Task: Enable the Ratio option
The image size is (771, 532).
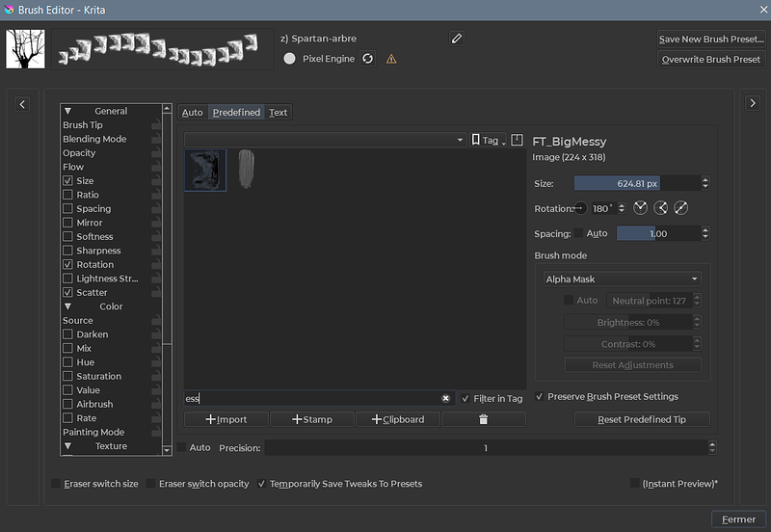Action: (x=67, y=195)
